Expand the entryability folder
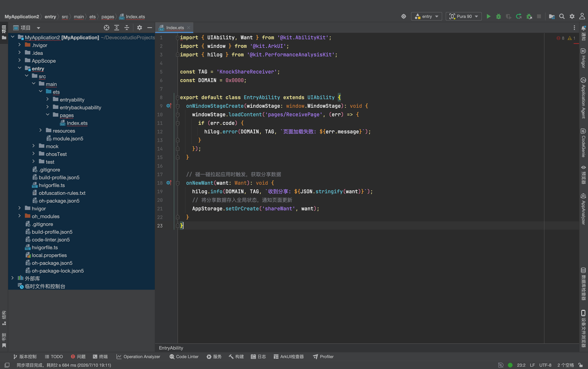This screenshot has height=369, width=588. [48, 99]
